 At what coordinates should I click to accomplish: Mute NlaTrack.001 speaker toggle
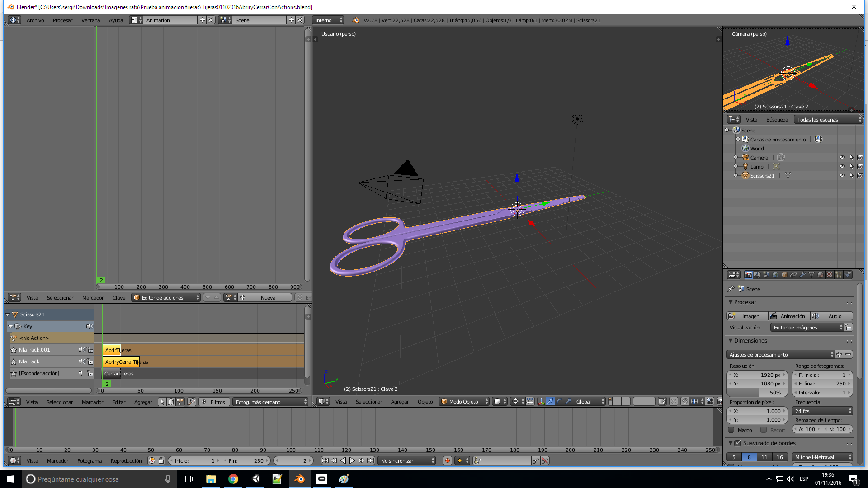pyautogui.click(x=81, y=350)
